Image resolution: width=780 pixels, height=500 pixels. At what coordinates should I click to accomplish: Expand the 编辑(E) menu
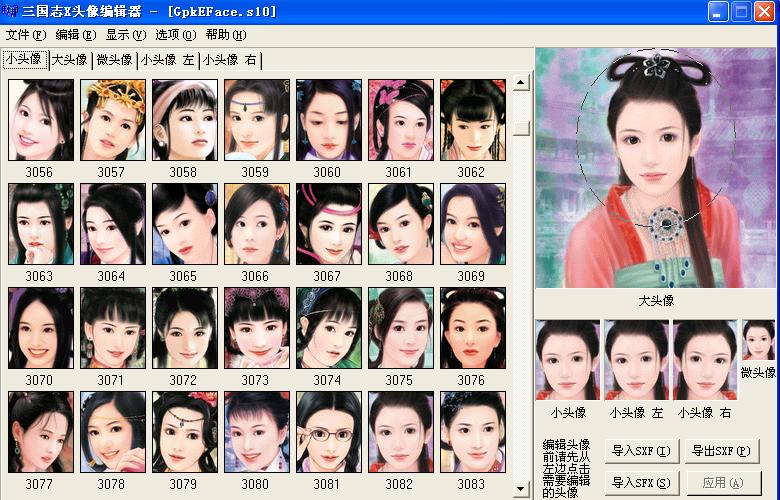tap(76, 34)
